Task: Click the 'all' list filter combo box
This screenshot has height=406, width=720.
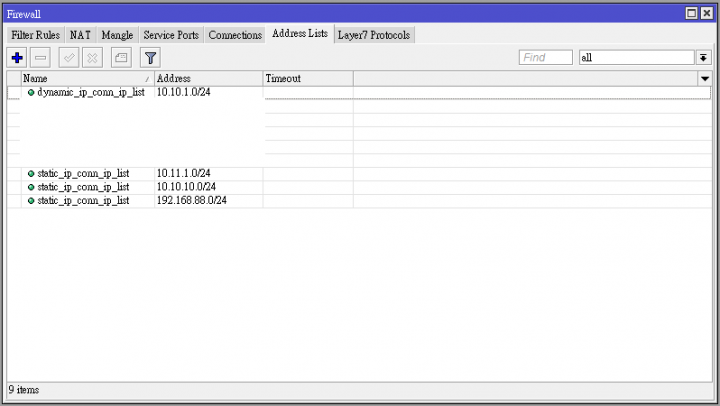Action: pos(636,57)
